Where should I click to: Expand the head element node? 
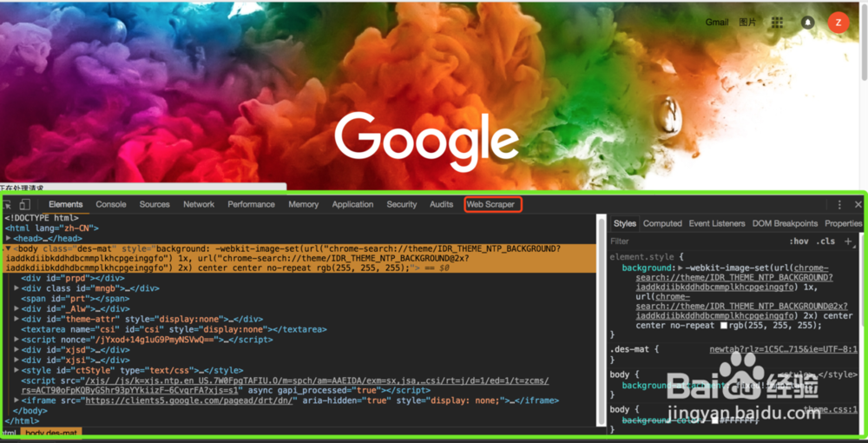pyautogui.click(x=9, y=238)
